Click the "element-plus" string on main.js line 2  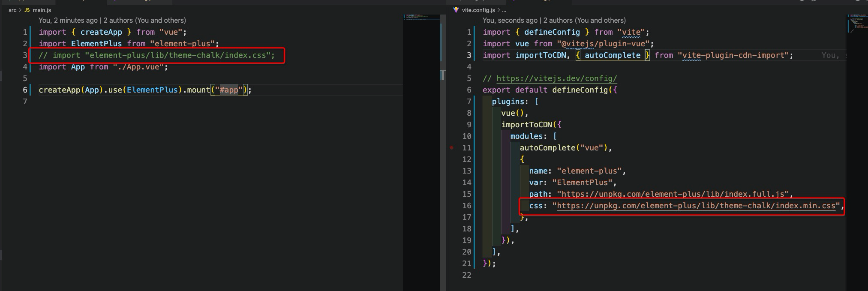(x=182, y=44)
